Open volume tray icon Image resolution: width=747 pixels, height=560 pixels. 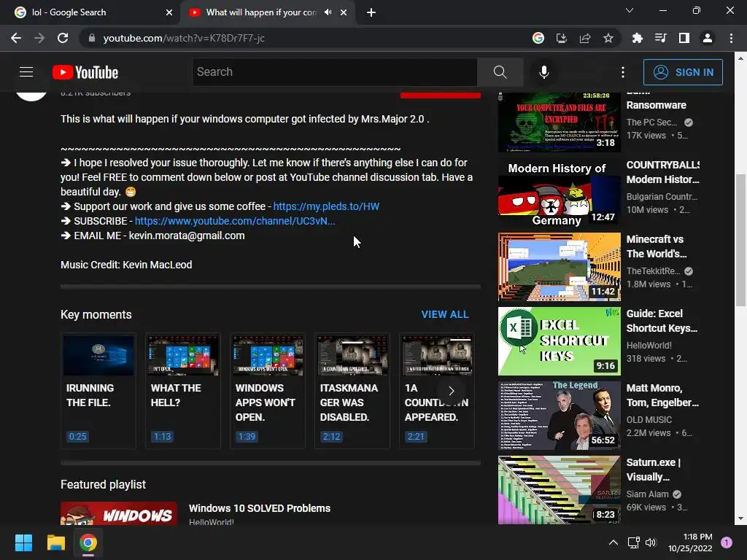point(650,542)
